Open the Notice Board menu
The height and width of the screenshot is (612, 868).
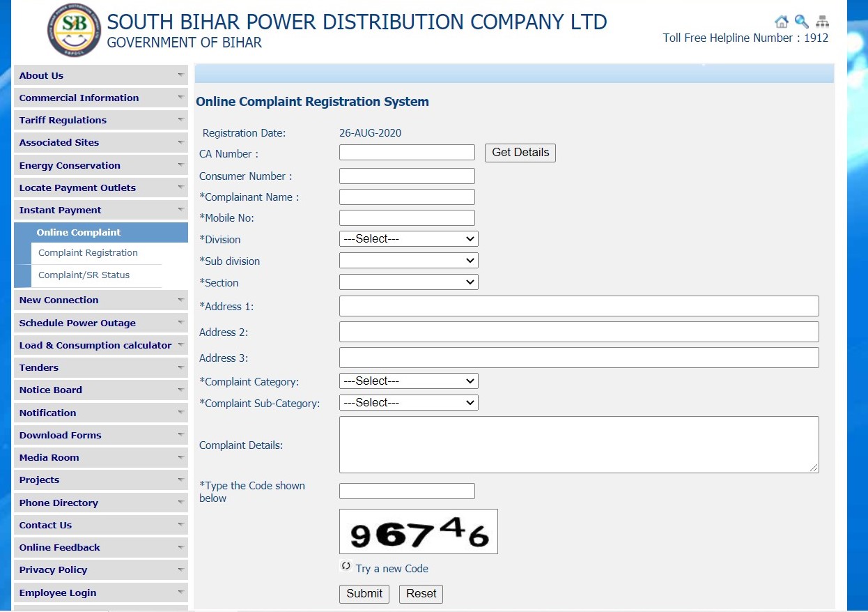(101, 390)
